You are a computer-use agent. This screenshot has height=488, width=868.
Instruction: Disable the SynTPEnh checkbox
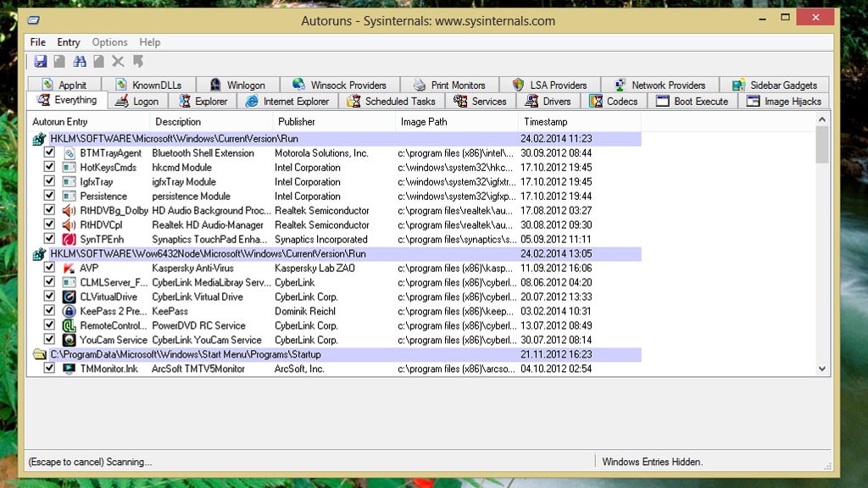click(x=49, y=238)
